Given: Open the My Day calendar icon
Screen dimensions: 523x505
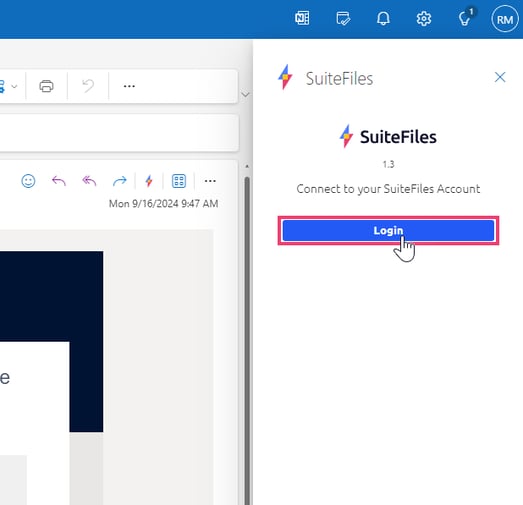Looking at the screenshot, I should point(343,18).
